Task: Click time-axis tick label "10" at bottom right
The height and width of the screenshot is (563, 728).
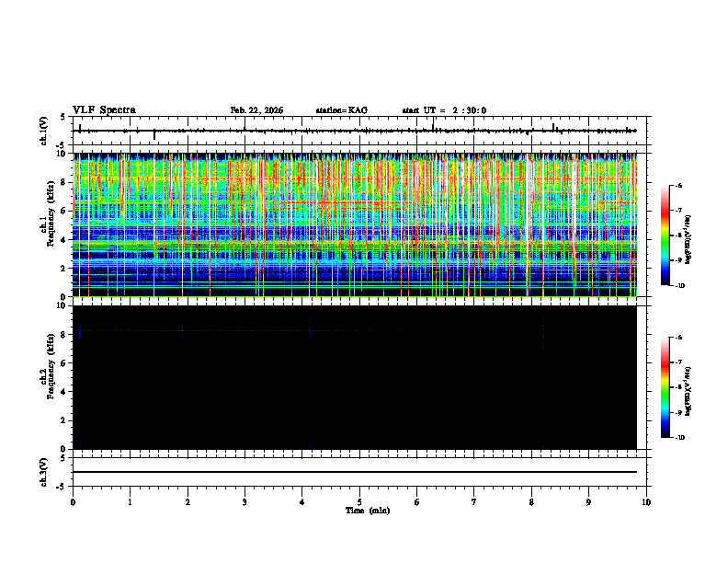Action: tap(646, 502)
